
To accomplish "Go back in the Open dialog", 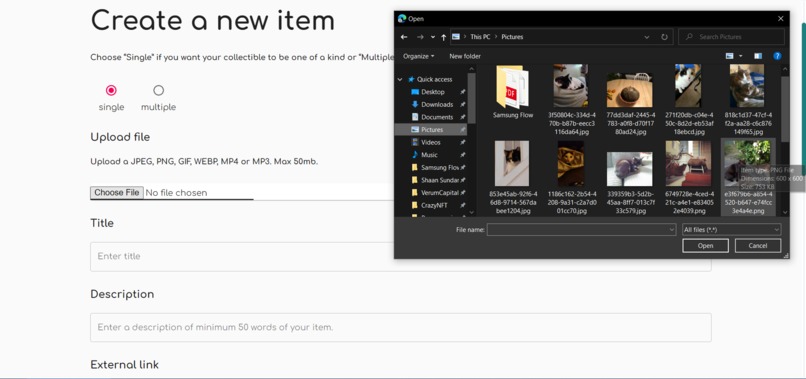I will (404, 37).
